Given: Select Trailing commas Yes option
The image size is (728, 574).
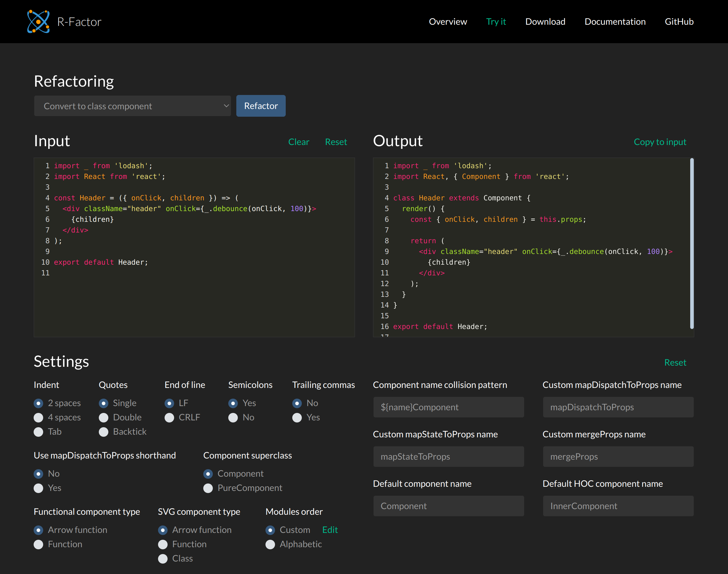Looking at the screenshot, I should pos(297,417).
